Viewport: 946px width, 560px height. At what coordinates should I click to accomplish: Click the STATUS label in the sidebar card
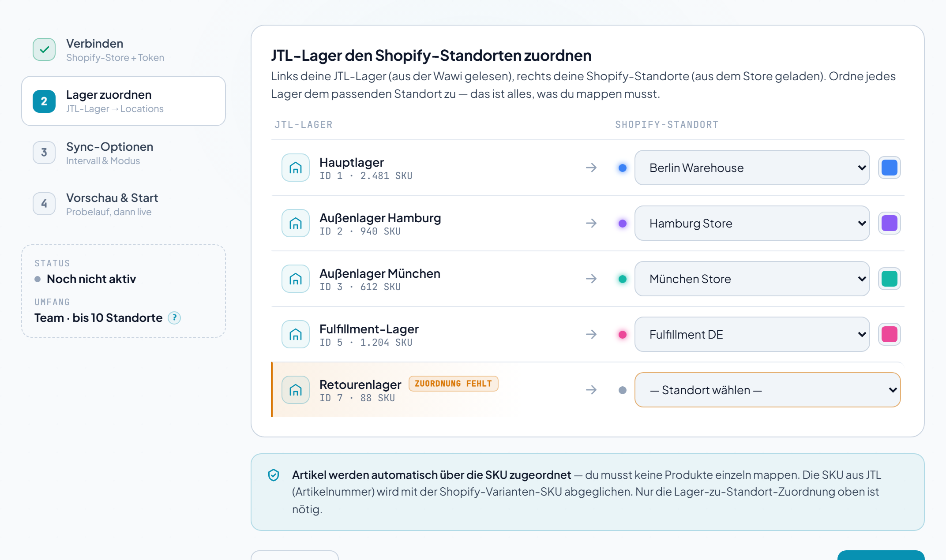coord(52,263)
